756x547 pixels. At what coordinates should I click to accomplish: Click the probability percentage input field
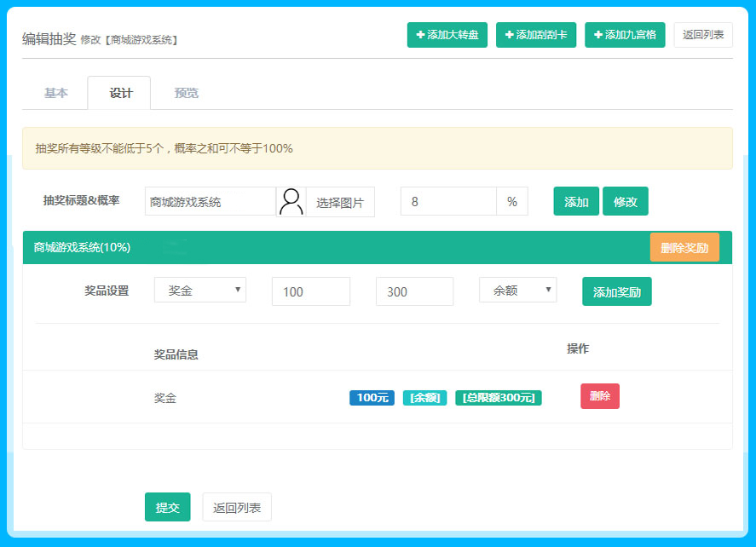[448, 202]
